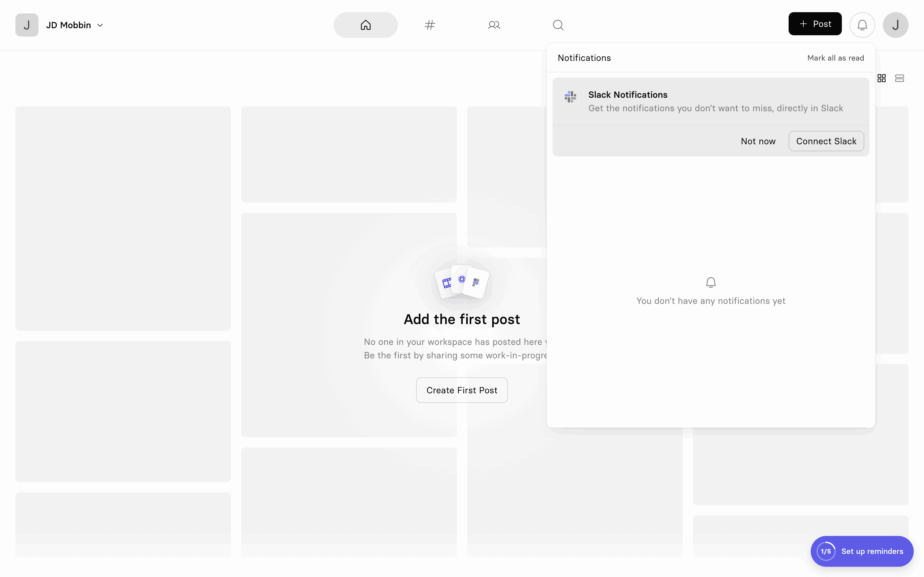Screen dimensions: 924x577
Task: Open the team members section
Action: click(x=494, y=25)
